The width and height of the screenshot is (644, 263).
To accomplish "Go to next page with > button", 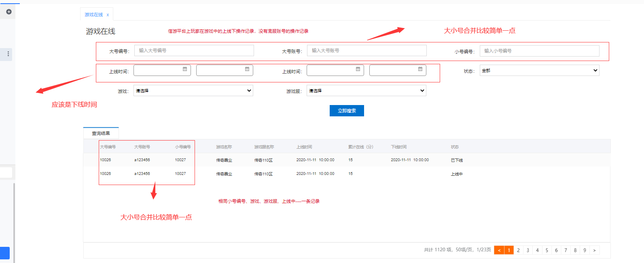I will coord(594,250).
